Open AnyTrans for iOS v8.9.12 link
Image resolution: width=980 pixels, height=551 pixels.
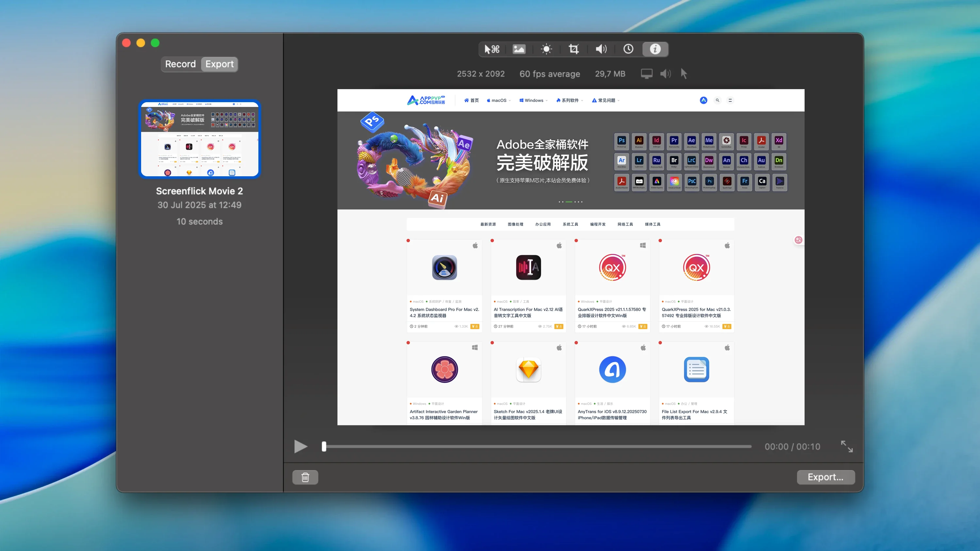[612, 415]
